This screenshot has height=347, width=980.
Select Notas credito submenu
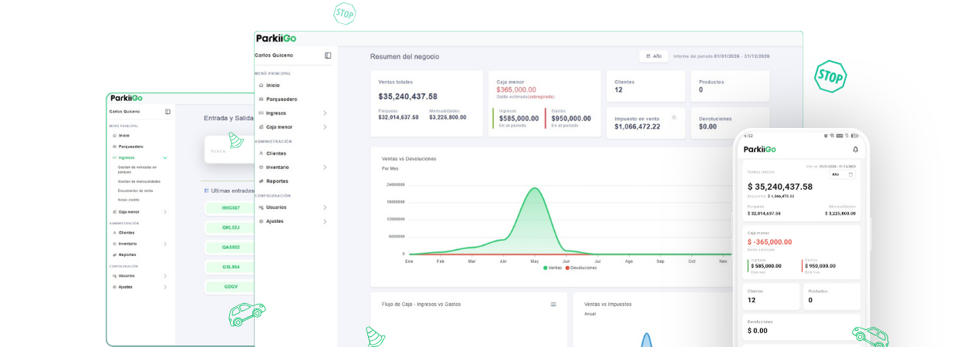(128, 200)
